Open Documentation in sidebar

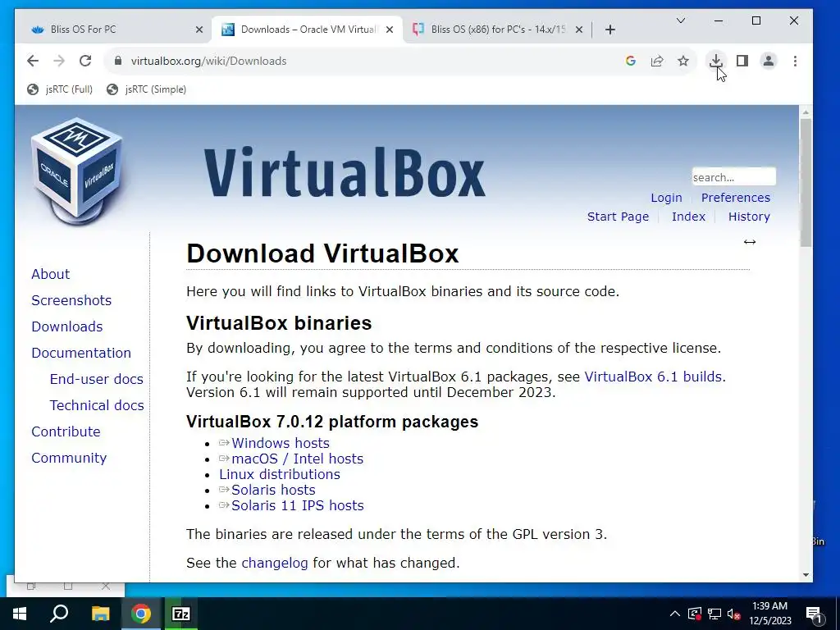pyautogui.click(x=81, y=353)
